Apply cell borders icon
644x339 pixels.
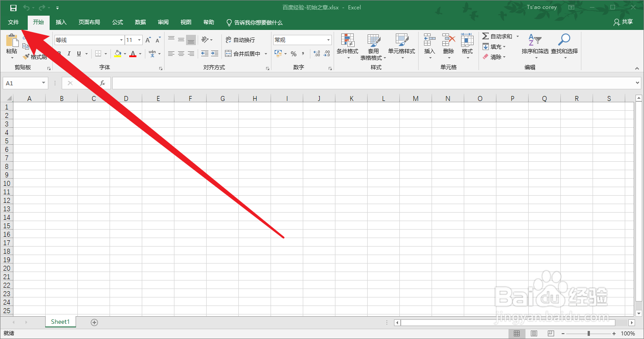tap(98, 54)
